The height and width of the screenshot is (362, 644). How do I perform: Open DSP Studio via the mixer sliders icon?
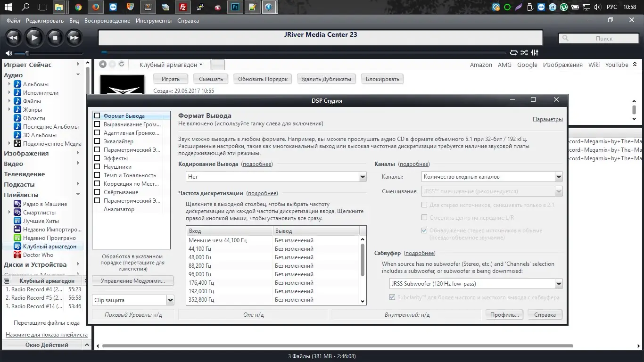535,53
